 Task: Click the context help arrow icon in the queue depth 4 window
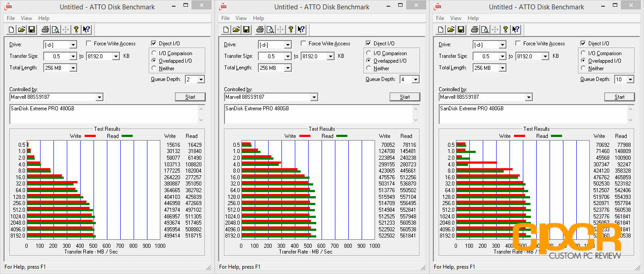click(x=301, y=30)
